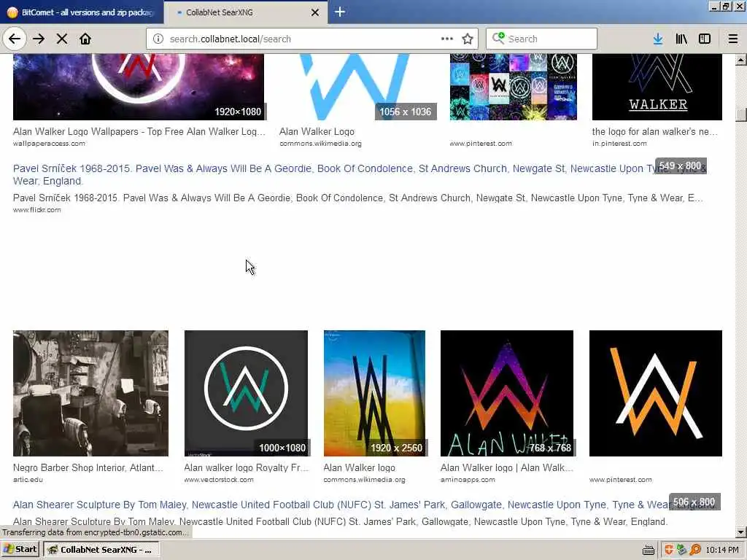This screenshot has width=747, height=560.
Task: Click 'Alan Walker logo | Alan Walk...' caption
Action: [x=507, y=467]
